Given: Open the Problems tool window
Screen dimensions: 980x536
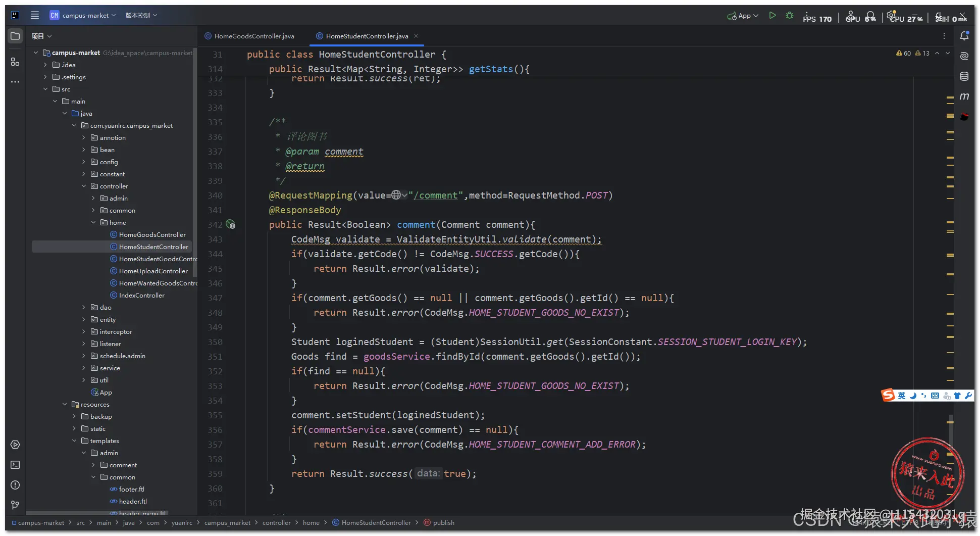Looking at the screenshot, I should click(15, 485).
